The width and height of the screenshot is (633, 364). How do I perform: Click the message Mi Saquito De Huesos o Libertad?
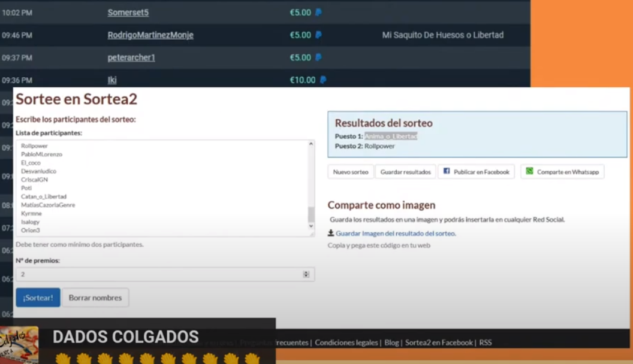click(443, 35)
